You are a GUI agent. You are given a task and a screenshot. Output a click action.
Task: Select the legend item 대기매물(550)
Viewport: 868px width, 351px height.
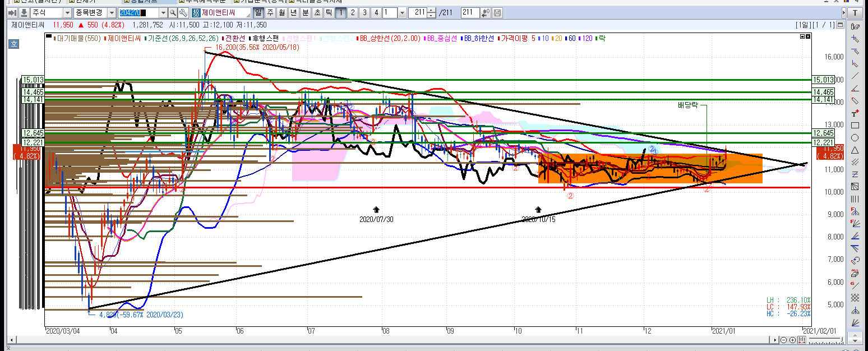(x=79, y=38)
